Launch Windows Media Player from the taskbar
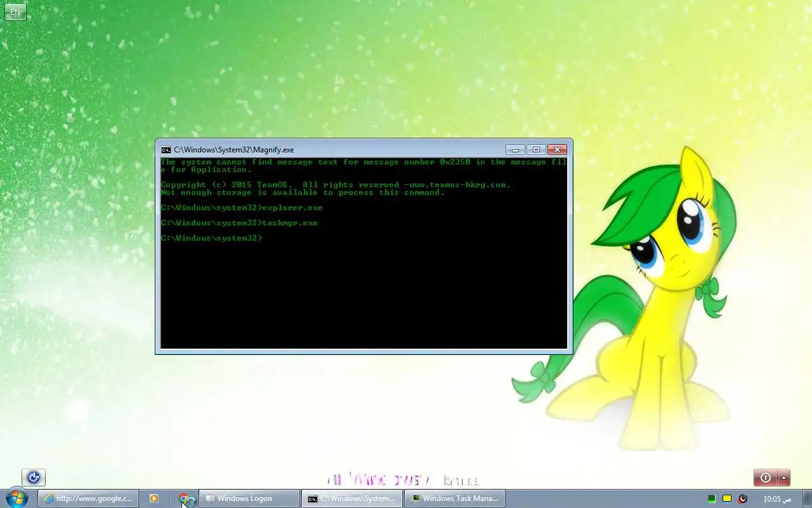Screen dimensions: 812x508 pyautogui.click(x=154, y=498)
